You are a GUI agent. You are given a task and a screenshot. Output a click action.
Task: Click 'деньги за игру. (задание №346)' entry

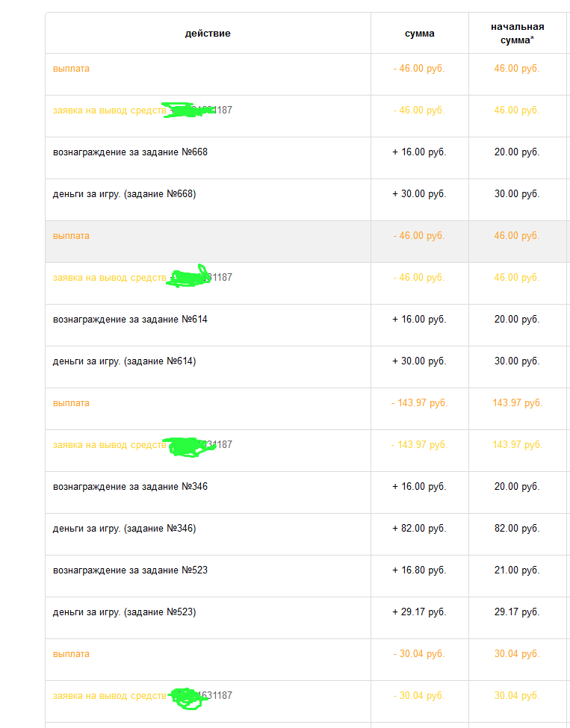click(125, 529)
